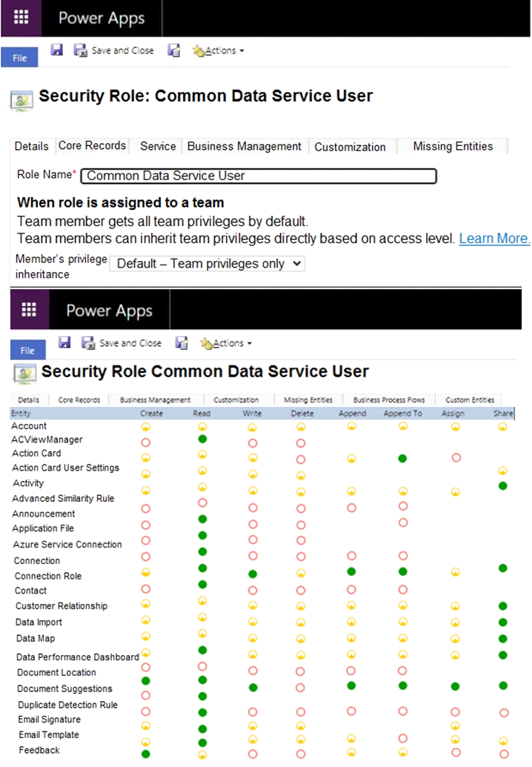The height and width of the screenshot is (767, 532).
Task: Follow the Learn More link
Action: [494, 238]
